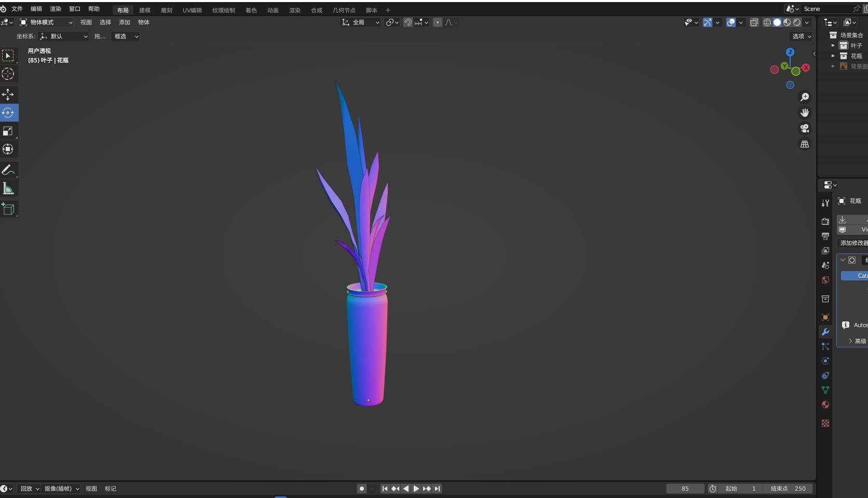Open the 默认 coordinate system dropdown

click(63, 36)
